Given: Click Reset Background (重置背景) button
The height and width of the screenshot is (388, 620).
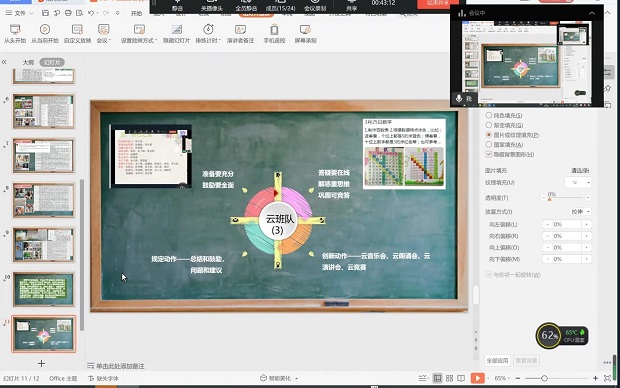Looking at the screenshot, I should [x=526, y=360].
